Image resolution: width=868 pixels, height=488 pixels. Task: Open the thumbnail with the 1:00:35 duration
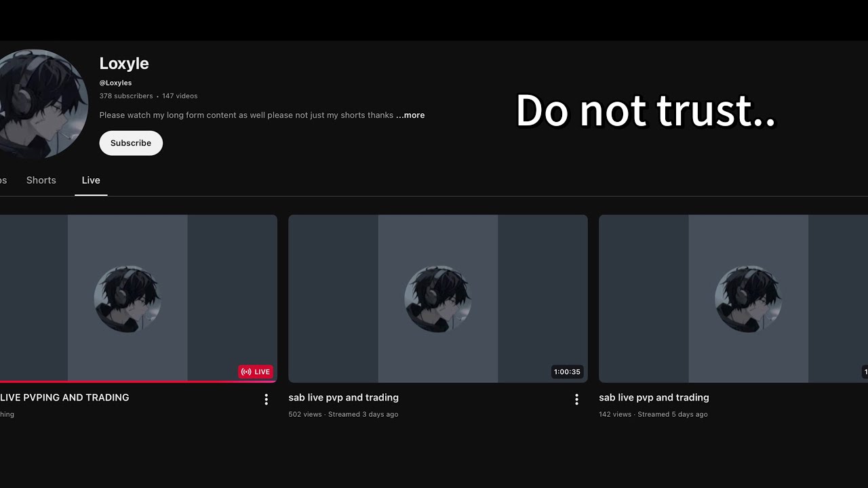coord(438,299)
